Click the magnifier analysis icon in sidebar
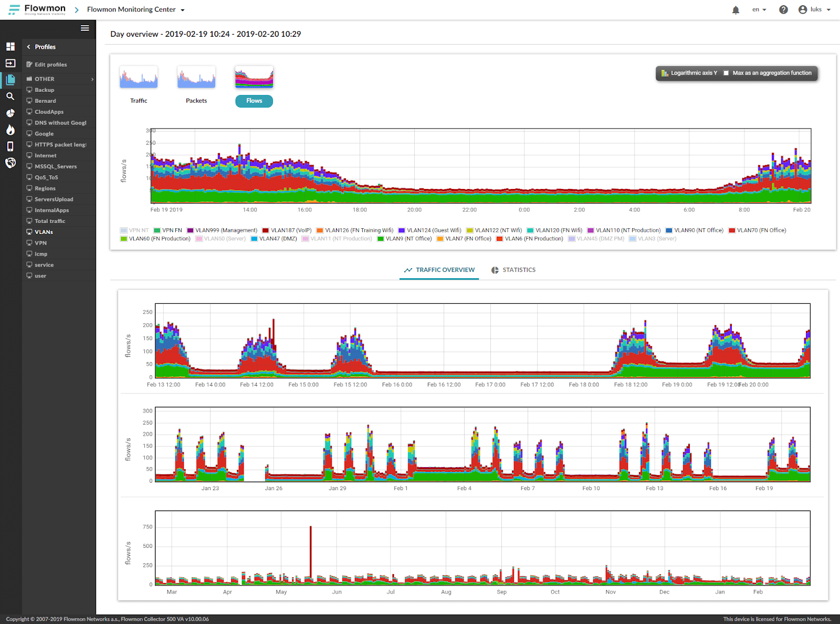Image resolution: width=840 pixels, height=624 pixels. point(10,97)
